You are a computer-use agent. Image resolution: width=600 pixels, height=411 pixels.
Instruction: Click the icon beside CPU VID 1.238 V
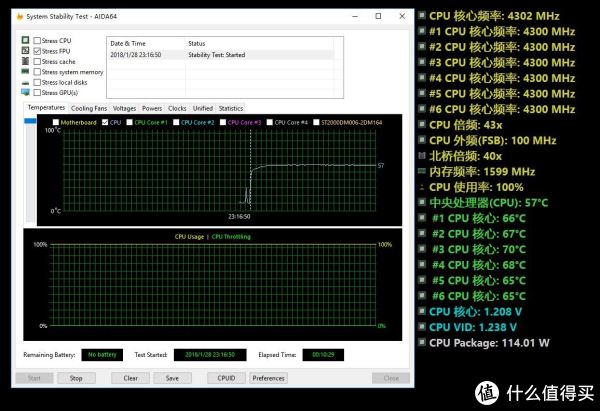tap(422, 327)
